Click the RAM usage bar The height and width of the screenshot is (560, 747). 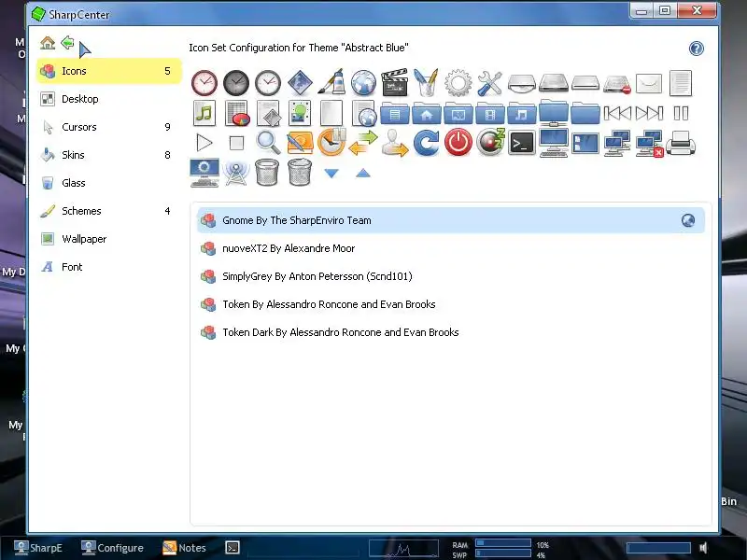coord(503,543)
